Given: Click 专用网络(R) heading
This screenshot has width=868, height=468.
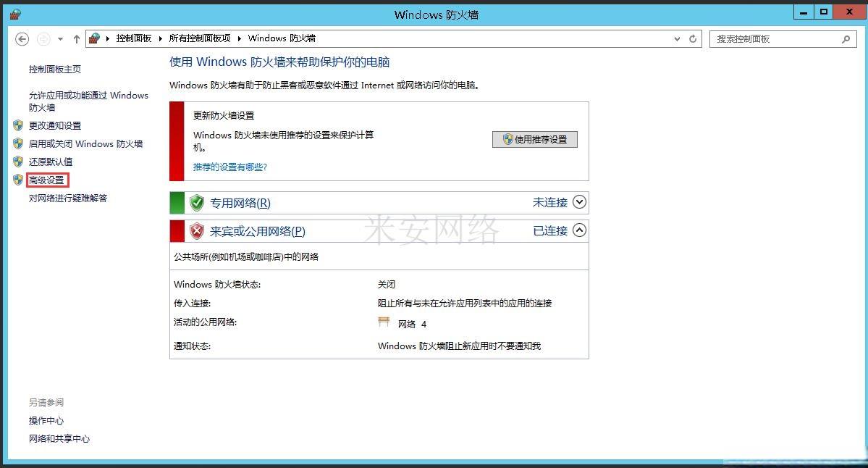Looking at the screenshot, I should 240,204.
